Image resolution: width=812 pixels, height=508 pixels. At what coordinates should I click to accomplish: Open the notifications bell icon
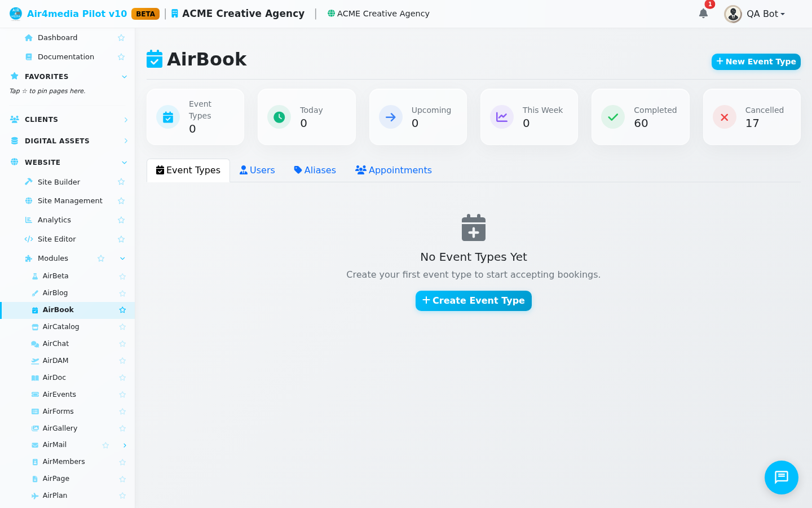[703, 14]
